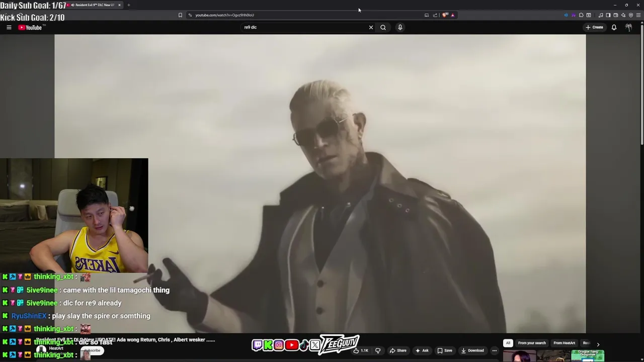Viewport: 644px width, 362px height.
Task: Open the YouTube guide hamburger menu
Action: [9, 27]
